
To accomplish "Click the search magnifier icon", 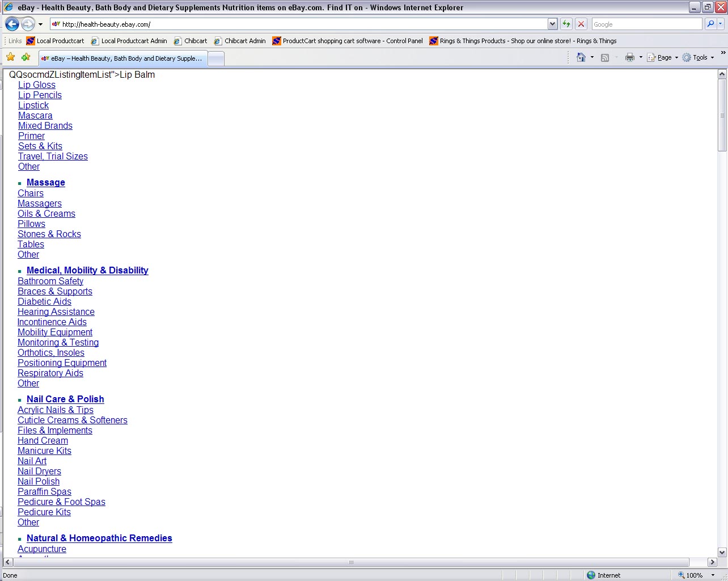I will pos(710,24).
